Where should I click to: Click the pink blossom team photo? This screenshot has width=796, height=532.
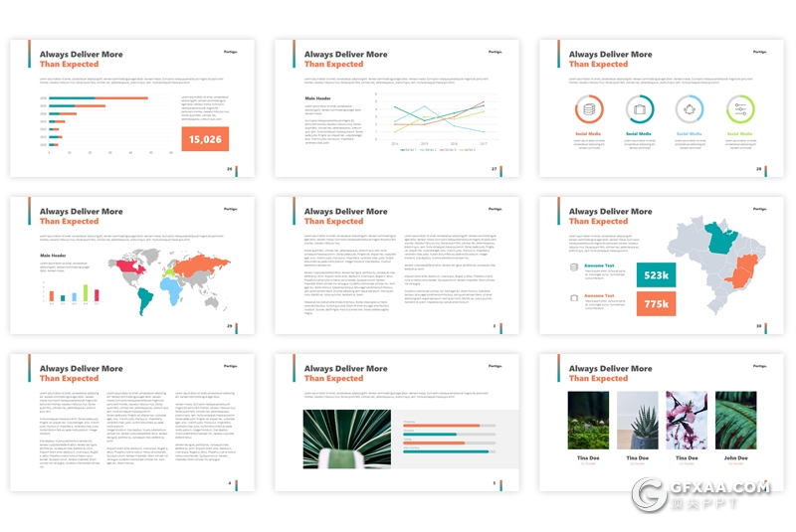pos(687,420)
